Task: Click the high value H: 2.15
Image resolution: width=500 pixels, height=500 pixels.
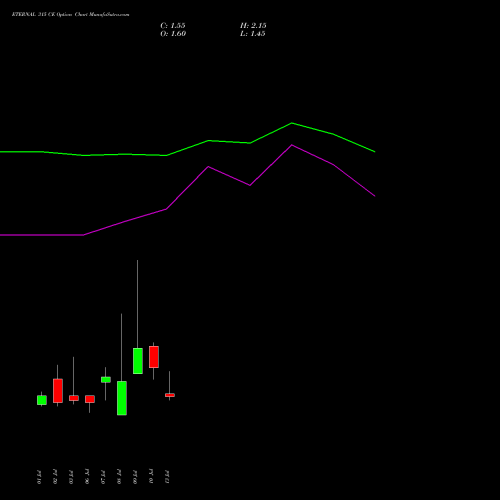Action: (x=253, y=26)
